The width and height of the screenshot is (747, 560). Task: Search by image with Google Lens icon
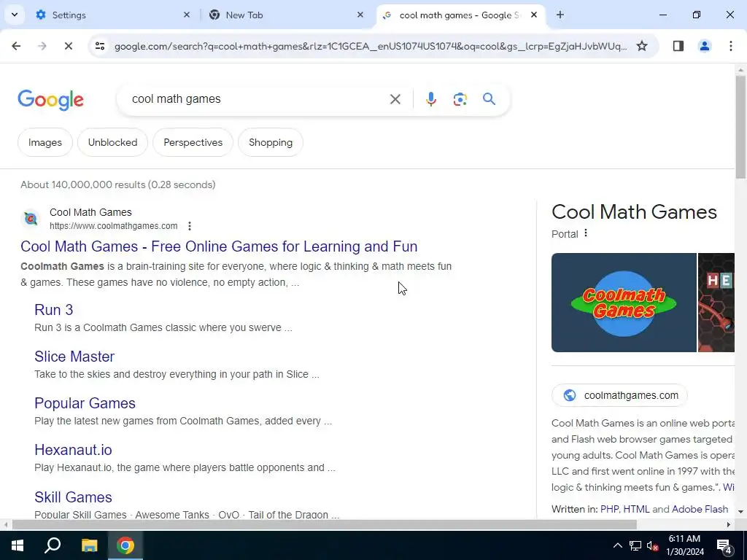point(460,99)
